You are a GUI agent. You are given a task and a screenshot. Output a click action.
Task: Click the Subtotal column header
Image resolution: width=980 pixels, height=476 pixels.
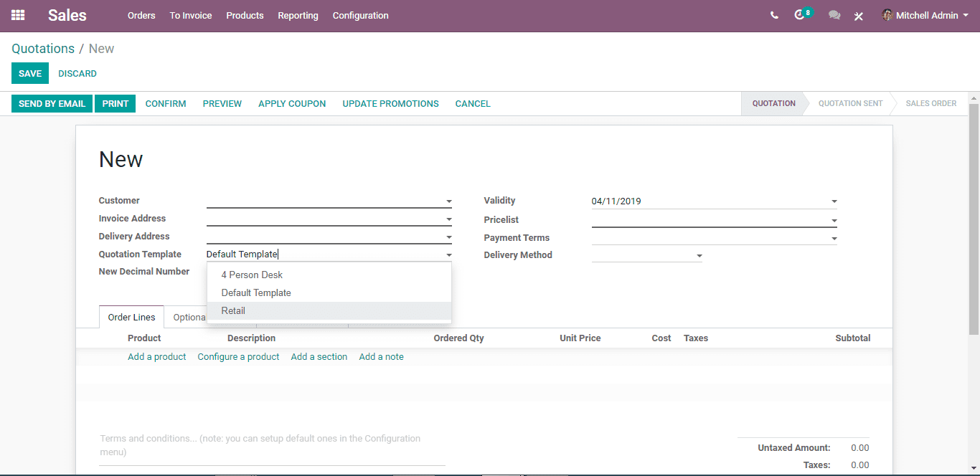coord(853,338)
